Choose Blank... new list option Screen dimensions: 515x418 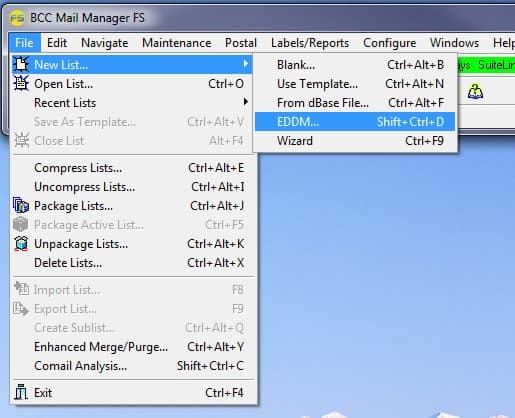(355, 65)
